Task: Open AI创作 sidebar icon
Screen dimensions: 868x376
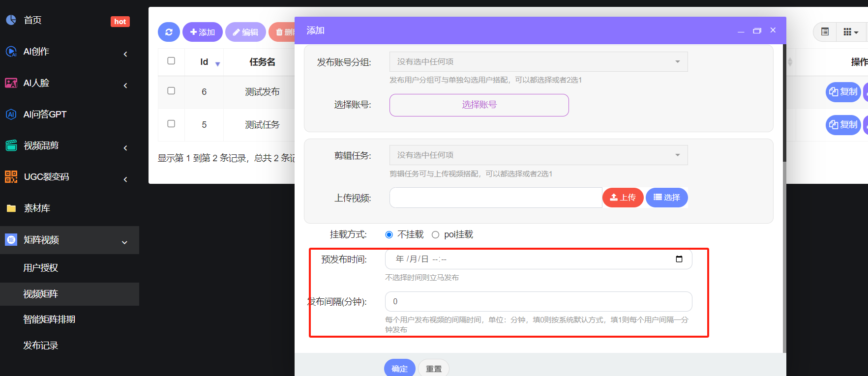Action: pyautogui.click(x=11, y=52)
